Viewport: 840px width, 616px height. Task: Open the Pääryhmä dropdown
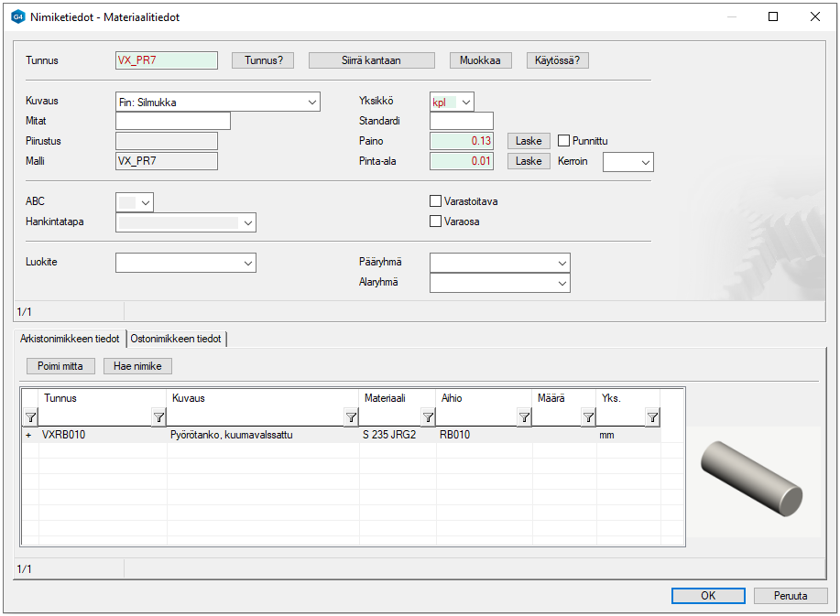pos(562,263)
